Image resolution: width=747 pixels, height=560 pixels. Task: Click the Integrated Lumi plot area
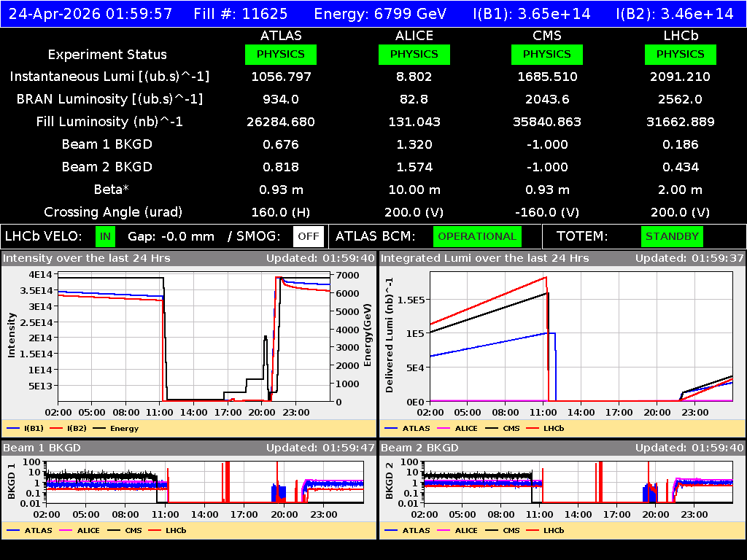coord(581,337)
